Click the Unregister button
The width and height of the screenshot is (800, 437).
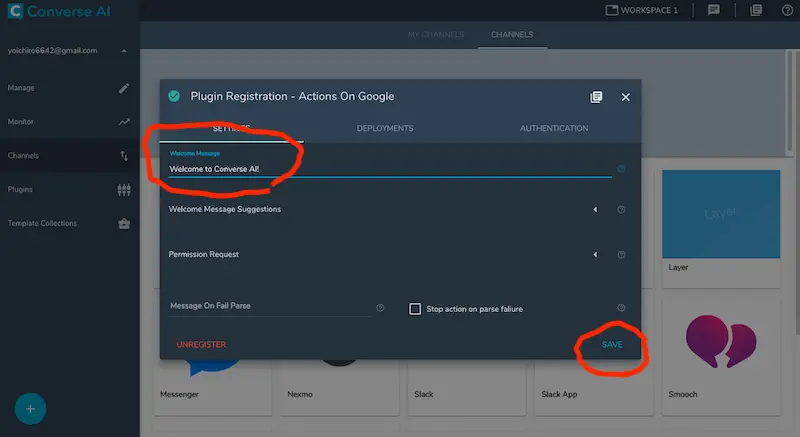pyautogui.click(x=201, y=345)
